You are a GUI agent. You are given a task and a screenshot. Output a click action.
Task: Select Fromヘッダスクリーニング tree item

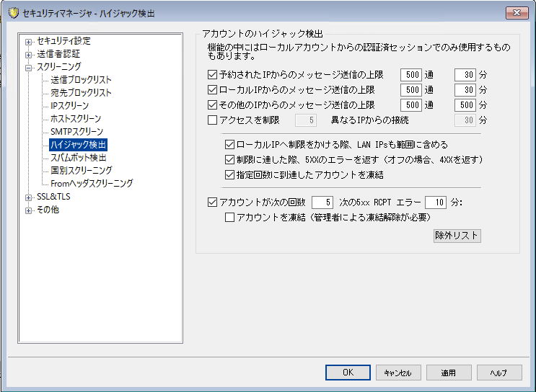tap(92, 184)
